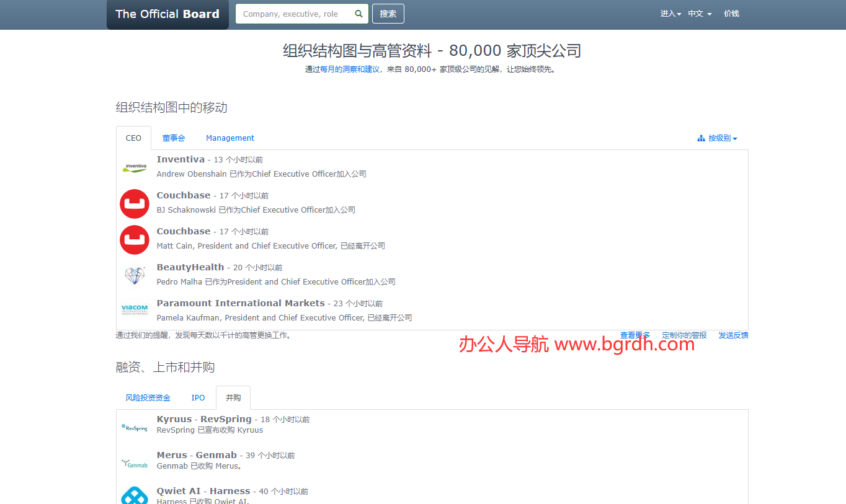Open the 风险投资资金 tab
Viewport: 846px width, 504px height.
click(148, 397)
